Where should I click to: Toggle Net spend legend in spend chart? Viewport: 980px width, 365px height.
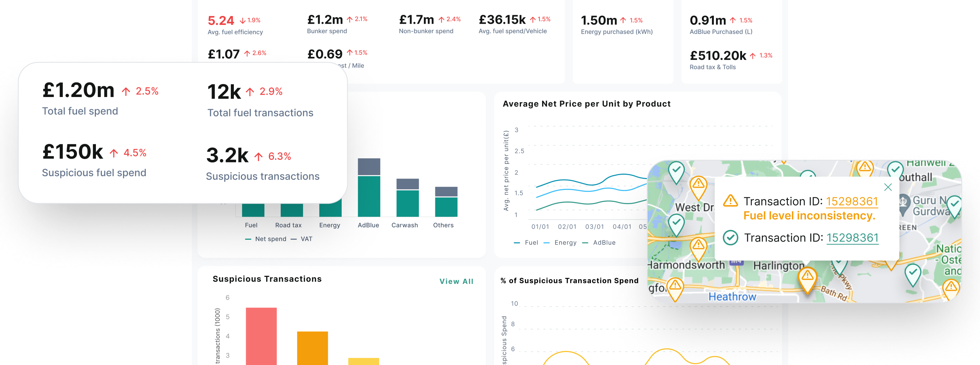265,239
